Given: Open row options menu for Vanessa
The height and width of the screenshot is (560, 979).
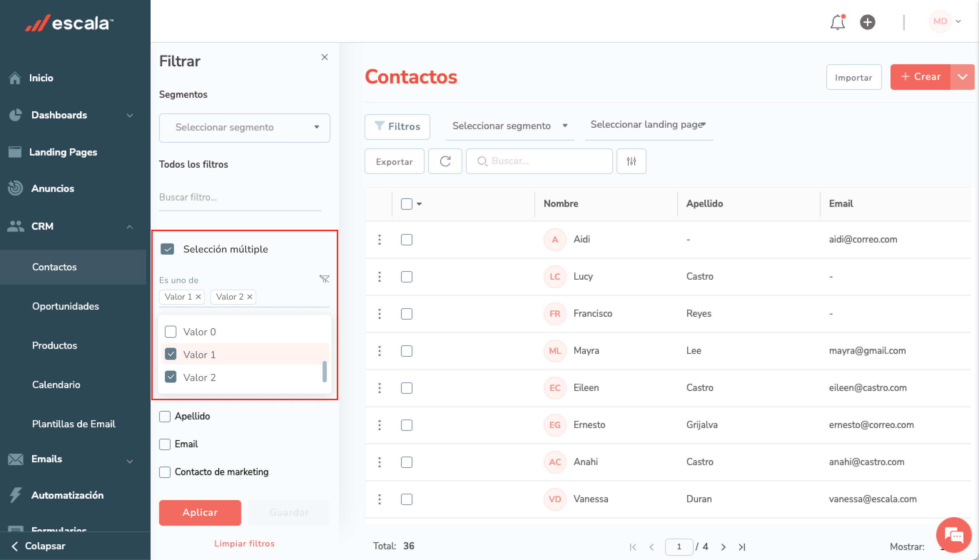Looking at the screenshot, I should tap(380, 499).
